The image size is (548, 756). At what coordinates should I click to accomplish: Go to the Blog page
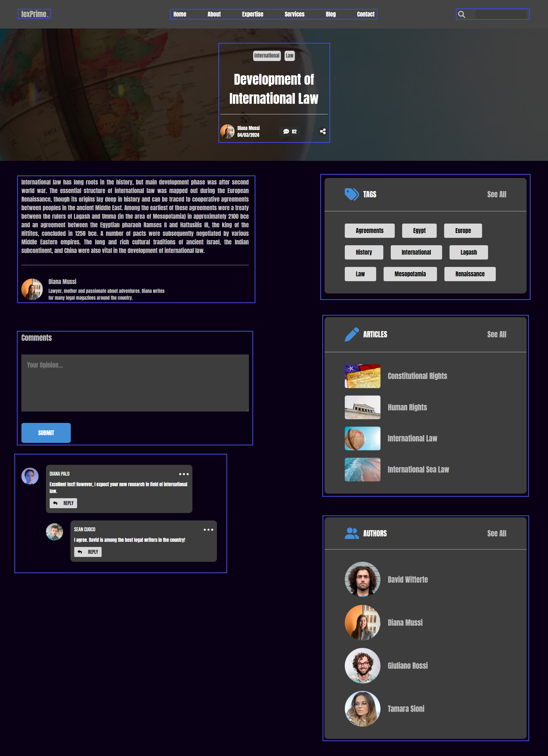point(331,14)
